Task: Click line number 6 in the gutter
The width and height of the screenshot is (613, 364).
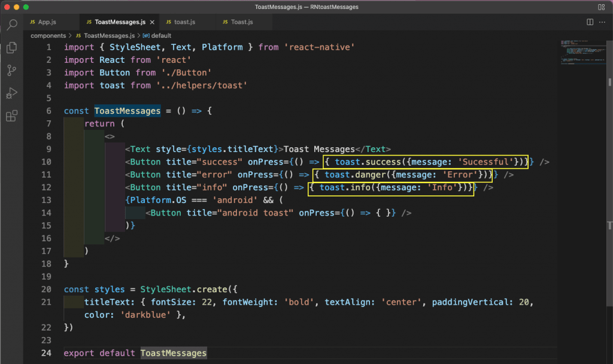Action: (x=48, y=111)
